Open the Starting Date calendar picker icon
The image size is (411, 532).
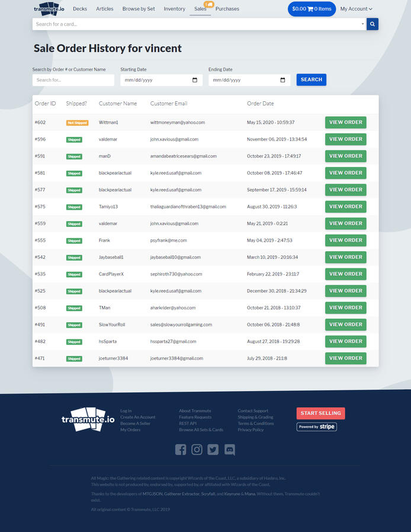pos(195,80)
